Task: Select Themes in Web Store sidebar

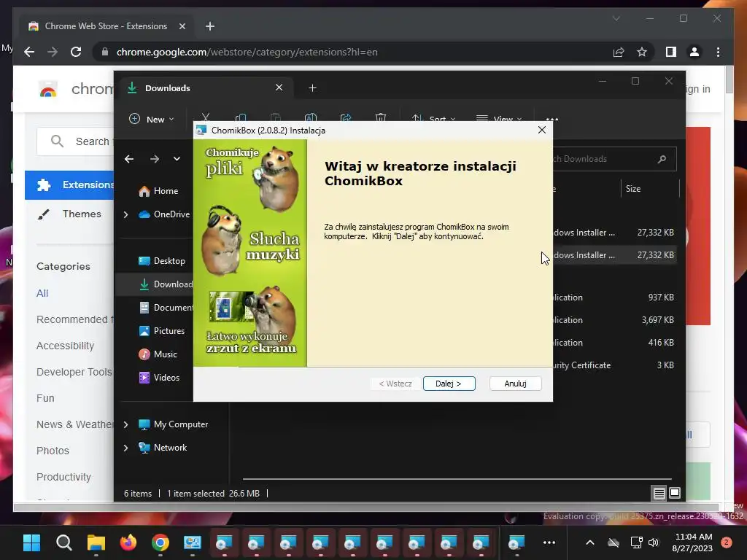Action: 69,214
